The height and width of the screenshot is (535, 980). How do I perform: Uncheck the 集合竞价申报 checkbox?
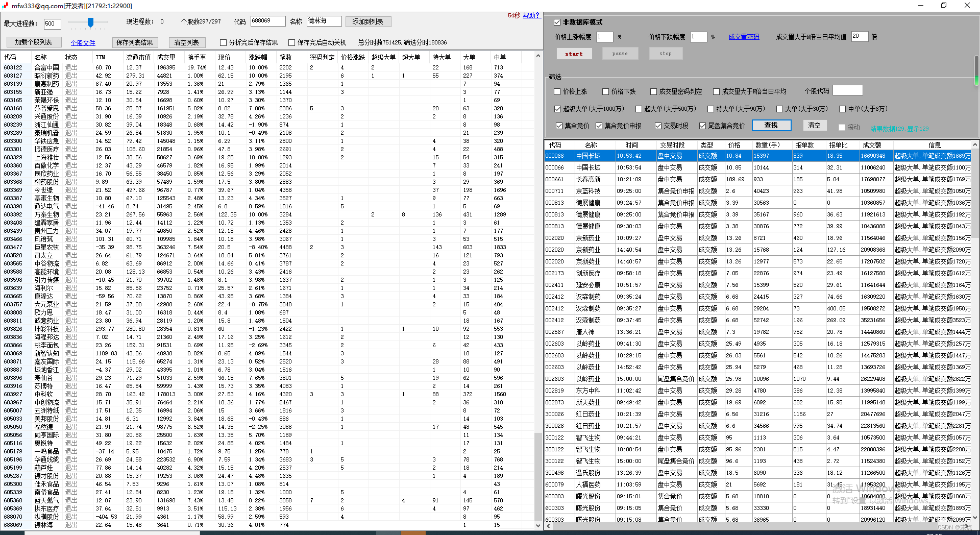point(599,126)
